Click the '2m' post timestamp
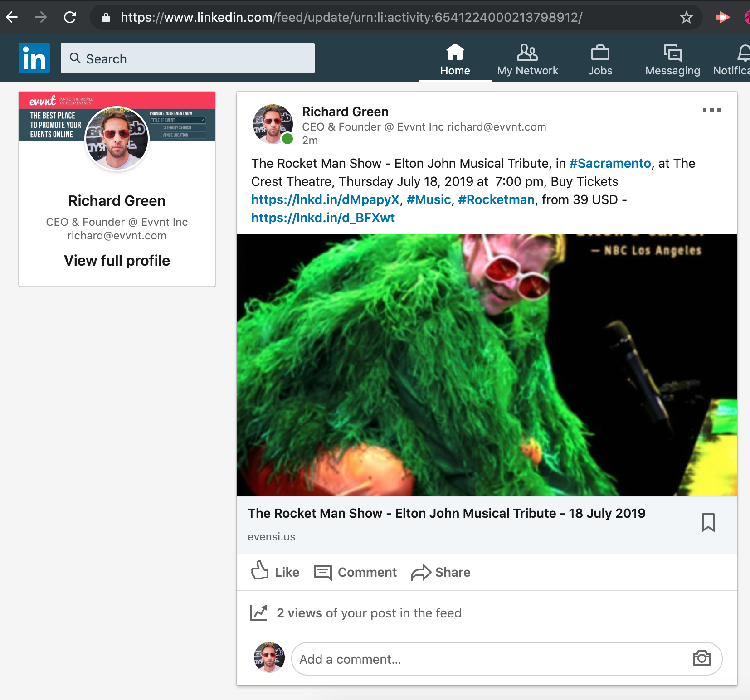 [x=310, y=141]
